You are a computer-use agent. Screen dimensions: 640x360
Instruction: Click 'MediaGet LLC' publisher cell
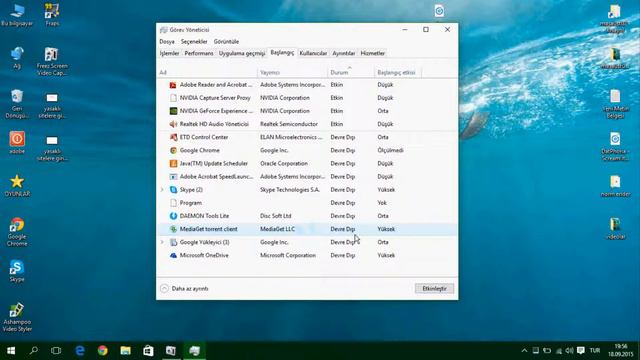click(x=277, y=229)
